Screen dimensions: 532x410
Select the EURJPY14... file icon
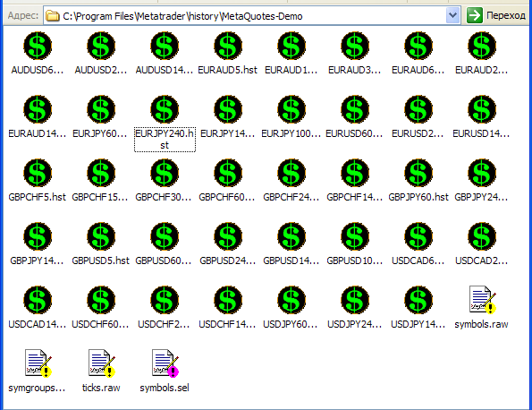tap(228, 109)
